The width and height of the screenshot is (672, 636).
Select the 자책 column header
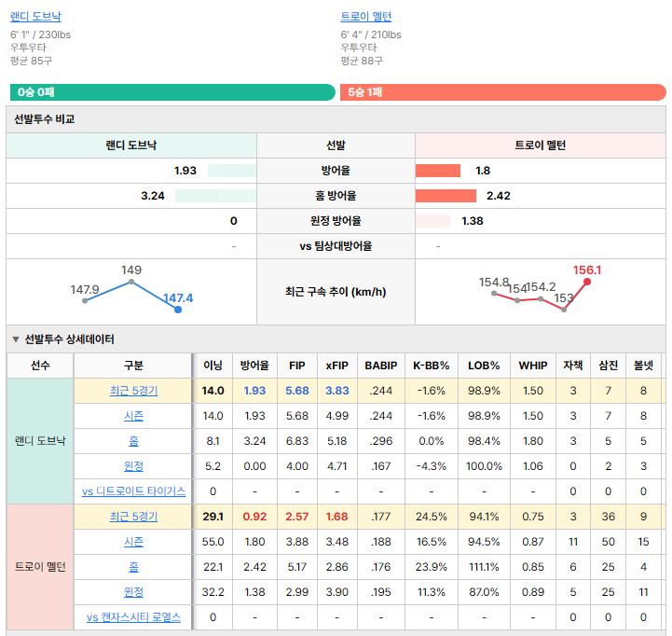(573, 366)
